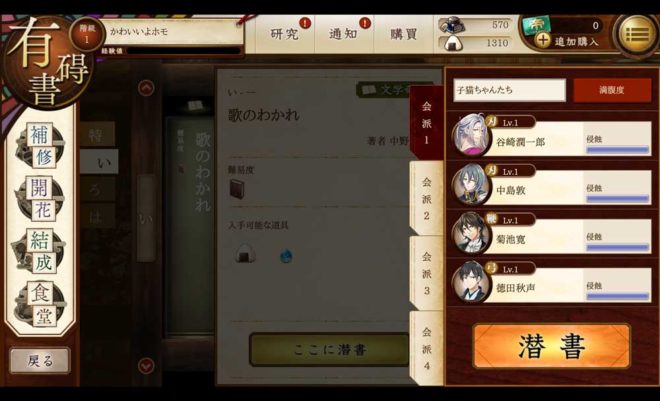Open the 食堂 dining hall icon
660x401 pixels.
click(x=40, y=305)
